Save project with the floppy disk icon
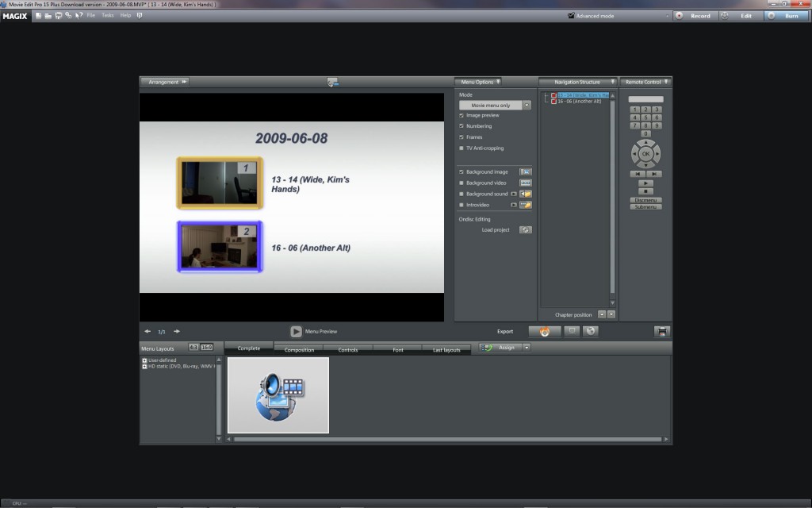Screen dimensions: 812x508 [x=59, y=16]
